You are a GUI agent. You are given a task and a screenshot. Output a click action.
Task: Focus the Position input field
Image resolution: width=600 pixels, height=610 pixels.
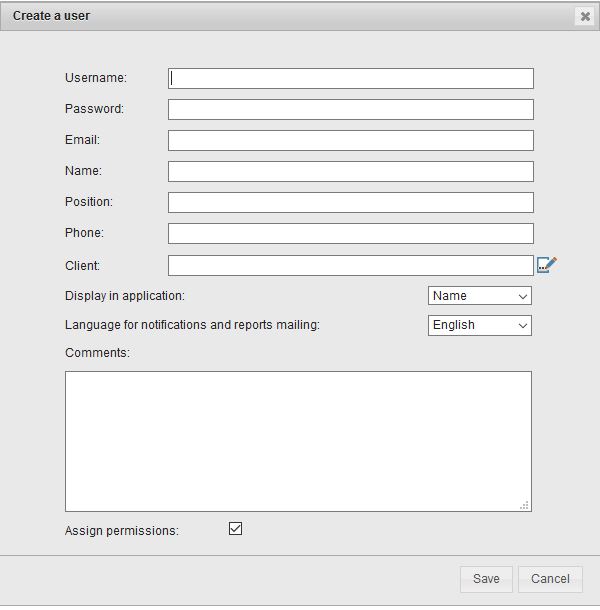351,202
